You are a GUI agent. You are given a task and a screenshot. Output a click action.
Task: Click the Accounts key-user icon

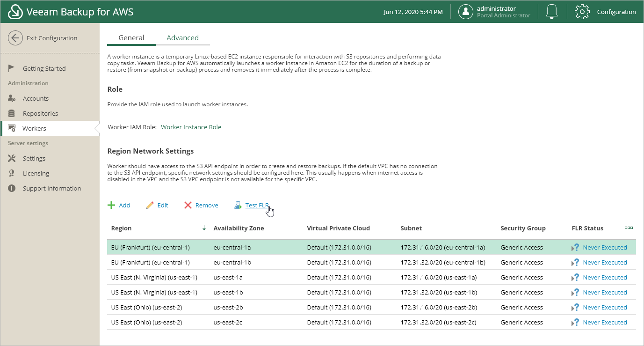tap(12, 98)
